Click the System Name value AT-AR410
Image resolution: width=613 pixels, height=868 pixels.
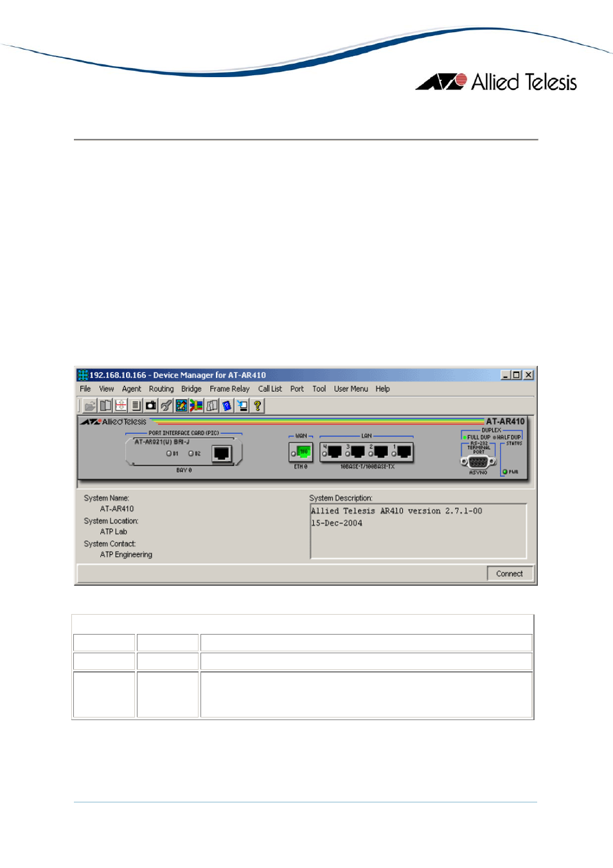pos(117,509)
